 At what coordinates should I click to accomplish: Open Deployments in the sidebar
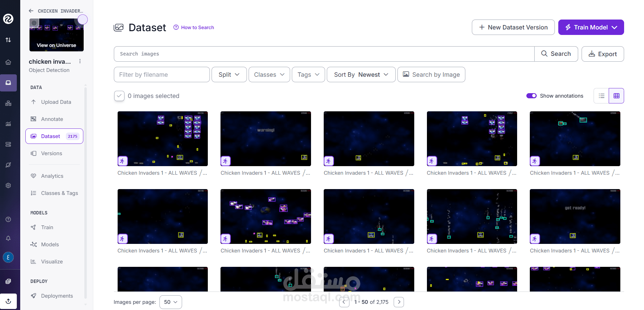[54, 296]
